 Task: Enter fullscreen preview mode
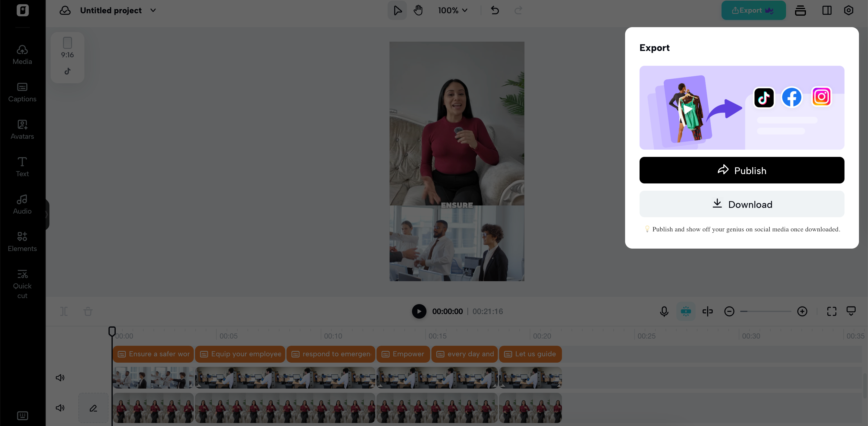(x=832, y=311)
